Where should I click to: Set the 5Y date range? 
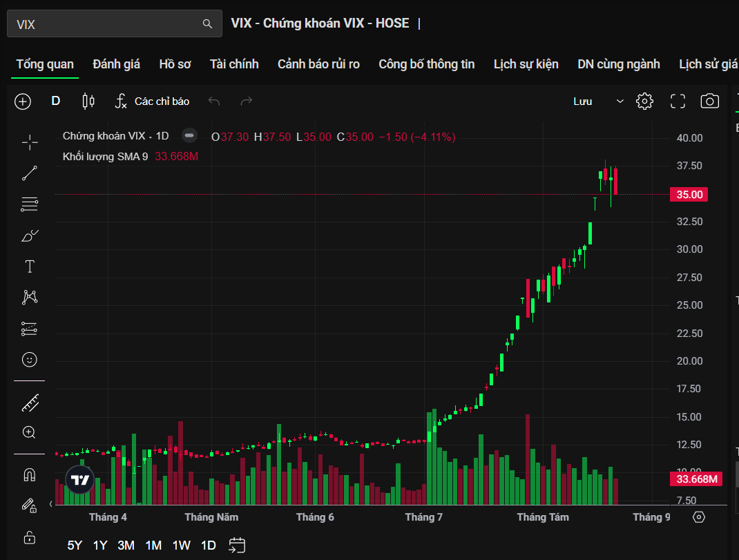point(75,545)
